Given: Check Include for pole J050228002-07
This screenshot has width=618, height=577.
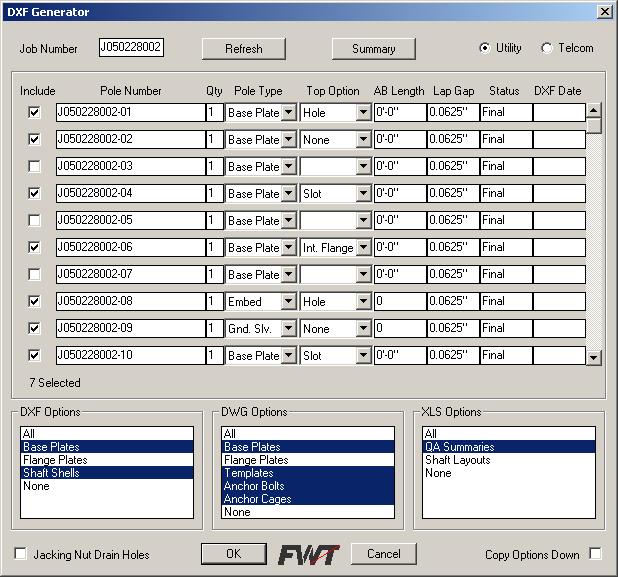Looking at the screenshot, I should [x=34, y=274].
